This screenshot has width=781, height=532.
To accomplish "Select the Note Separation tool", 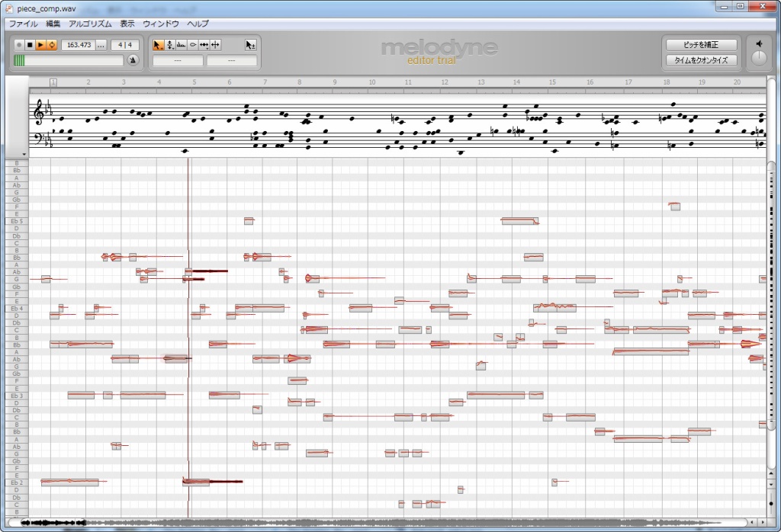I will (x=215, y=45).
